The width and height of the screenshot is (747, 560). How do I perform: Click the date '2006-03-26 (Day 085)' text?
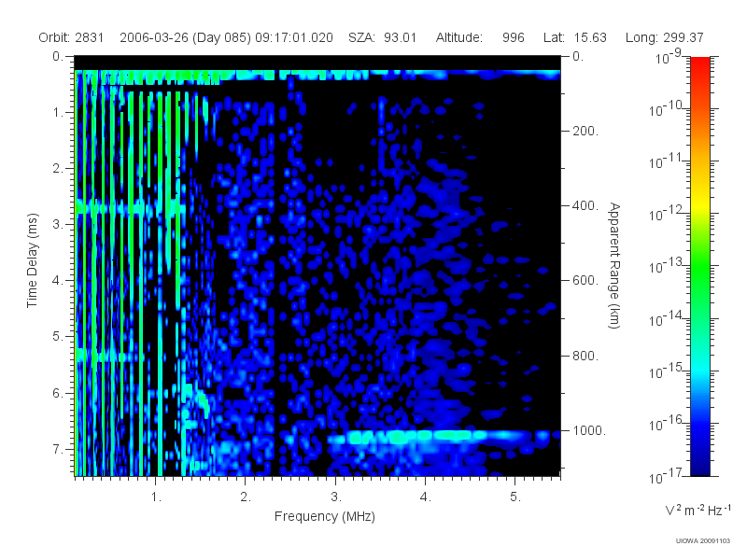click(185, 37)
